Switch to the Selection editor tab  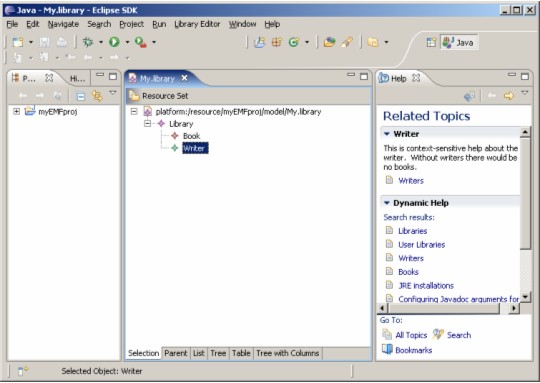(143, 353)
